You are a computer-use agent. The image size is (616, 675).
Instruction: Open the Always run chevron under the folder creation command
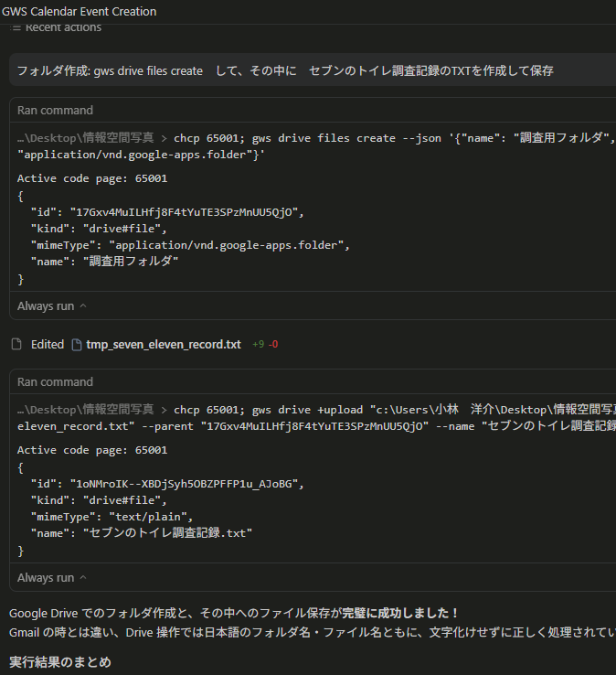coord(83,306)
